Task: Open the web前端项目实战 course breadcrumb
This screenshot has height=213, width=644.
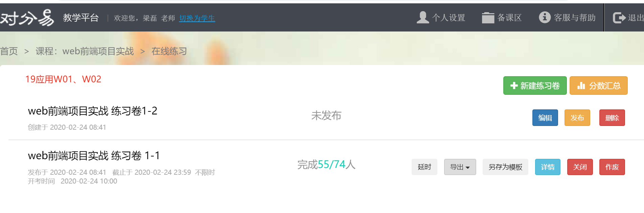Action: (85, 51)
